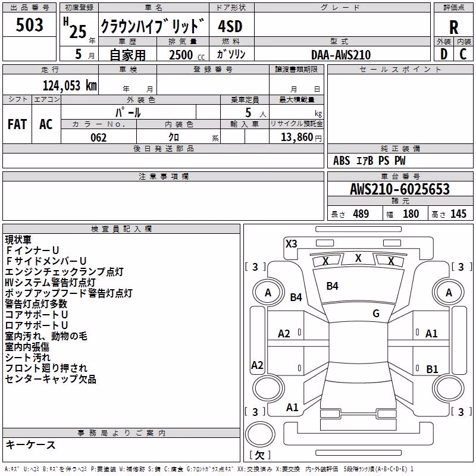Select the interior color クロ
This screenshot has width=476, height=476.
click(174, 137)
